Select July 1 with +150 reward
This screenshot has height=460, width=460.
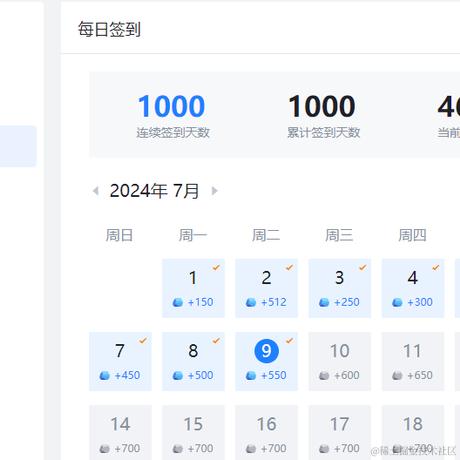193,288
